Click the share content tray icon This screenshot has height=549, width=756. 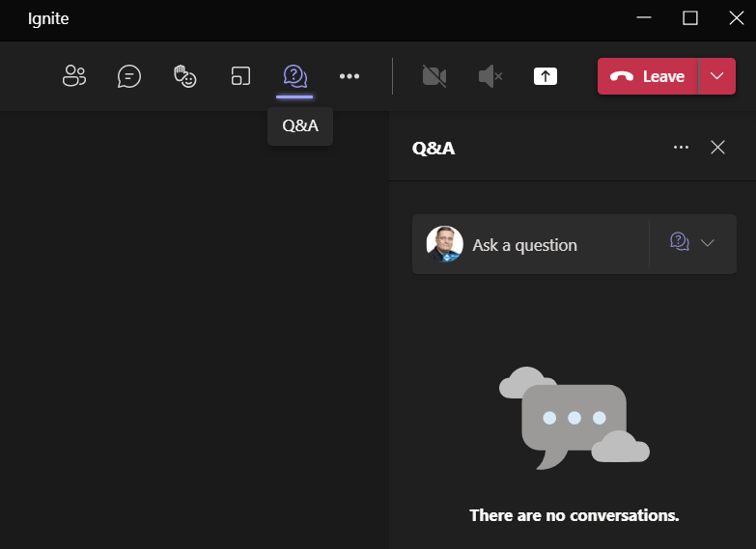546,76
